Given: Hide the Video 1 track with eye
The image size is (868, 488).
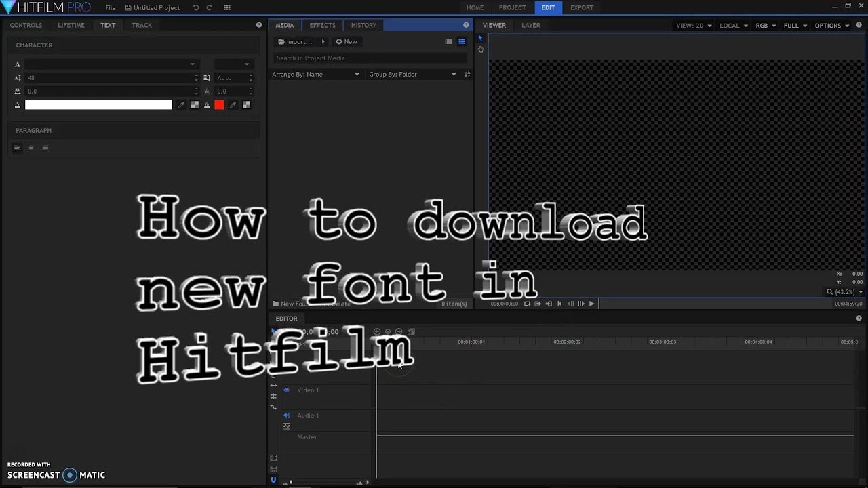Looking at the screenshot, I should [x=286, y=390].
